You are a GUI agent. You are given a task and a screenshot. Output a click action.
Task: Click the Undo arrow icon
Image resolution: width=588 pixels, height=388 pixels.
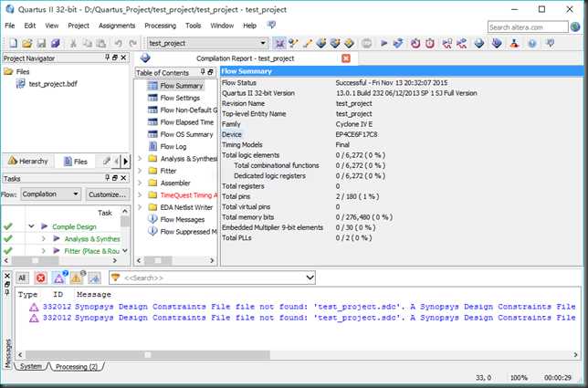(x=118, y=43)
